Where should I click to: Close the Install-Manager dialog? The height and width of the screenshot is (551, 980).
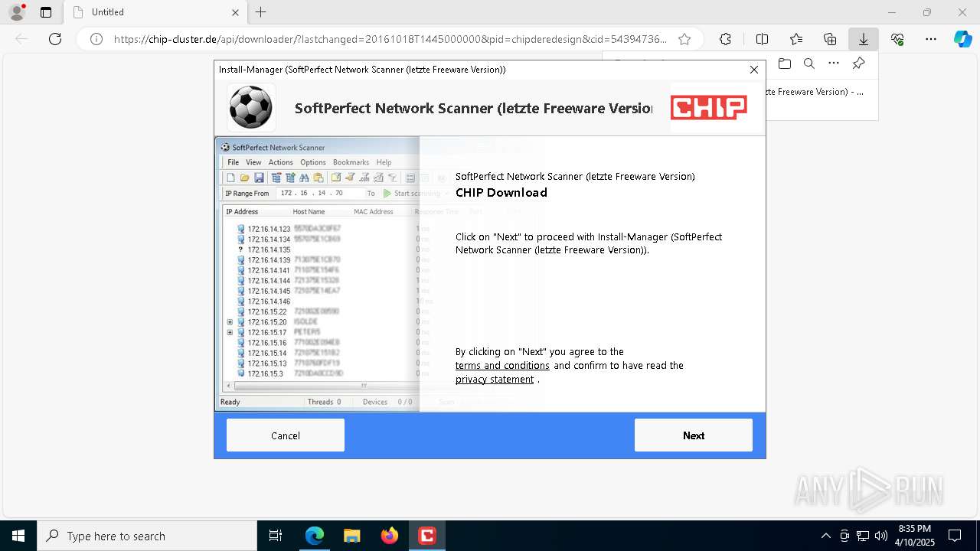[754, 70]
